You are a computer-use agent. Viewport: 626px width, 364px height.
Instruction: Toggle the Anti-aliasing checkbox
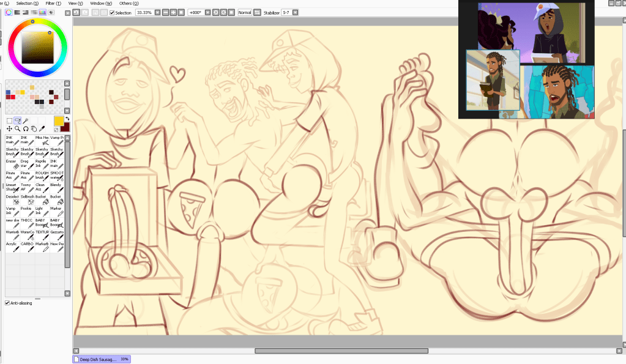click(x=6, y=302)
